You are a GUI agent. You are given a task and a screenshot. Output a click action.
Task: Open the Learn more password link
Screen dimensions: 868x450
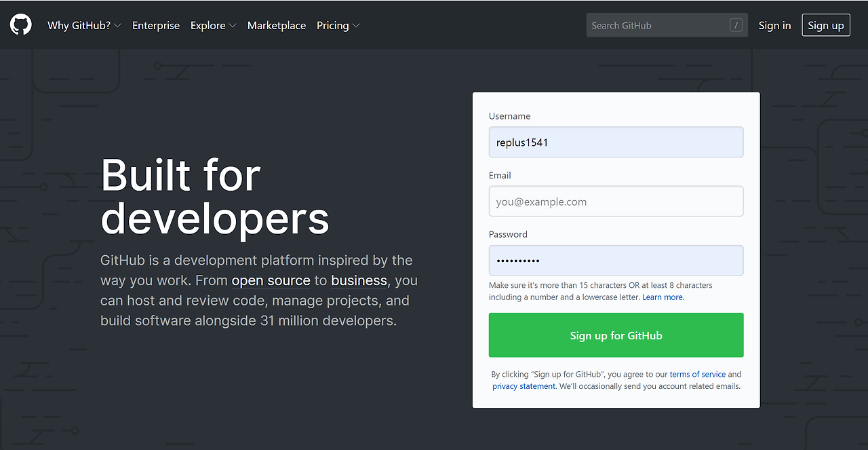tap(663, 297)
